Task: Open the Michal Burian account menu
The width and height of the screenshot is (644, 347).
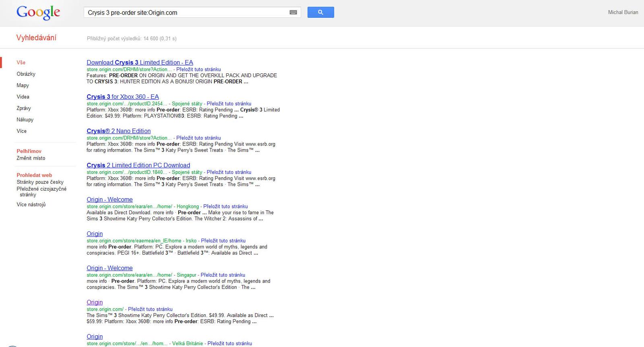Action: (623, 12)
